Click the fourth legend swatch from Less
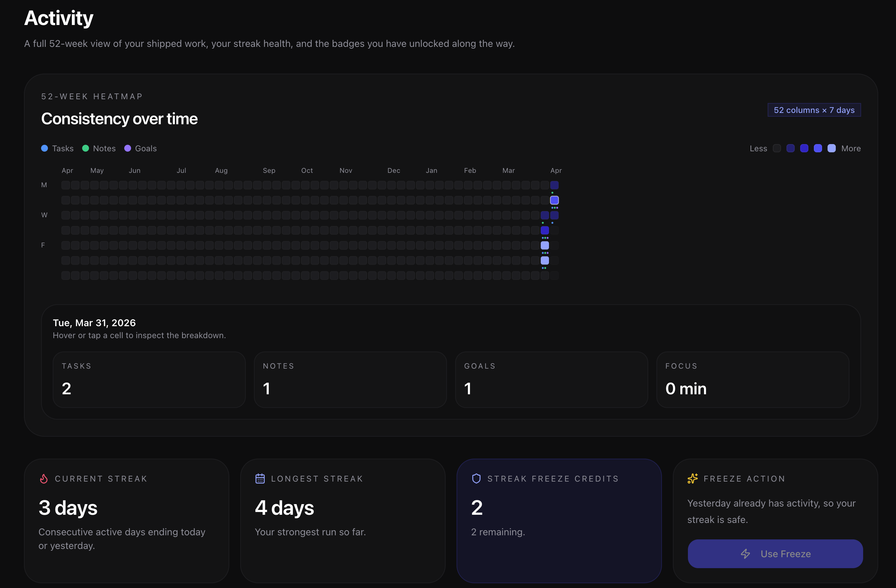Image resolution: width=896 pixels, height=588 pixels. point(818,148)
